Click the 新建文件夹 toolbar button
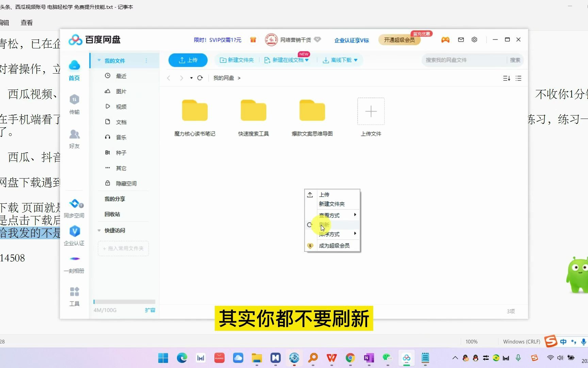The image size is (588, 368). [x=237, y=60]
